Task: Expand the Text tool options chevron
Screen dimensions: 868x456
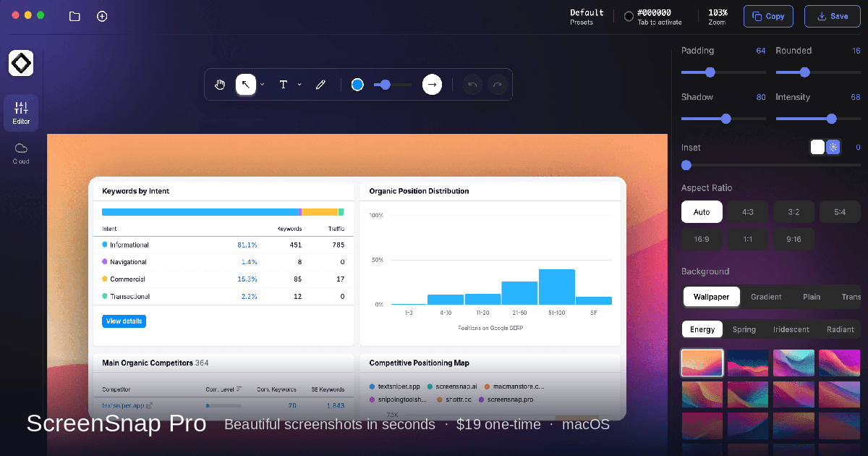Action: click(x=299, y=85)
